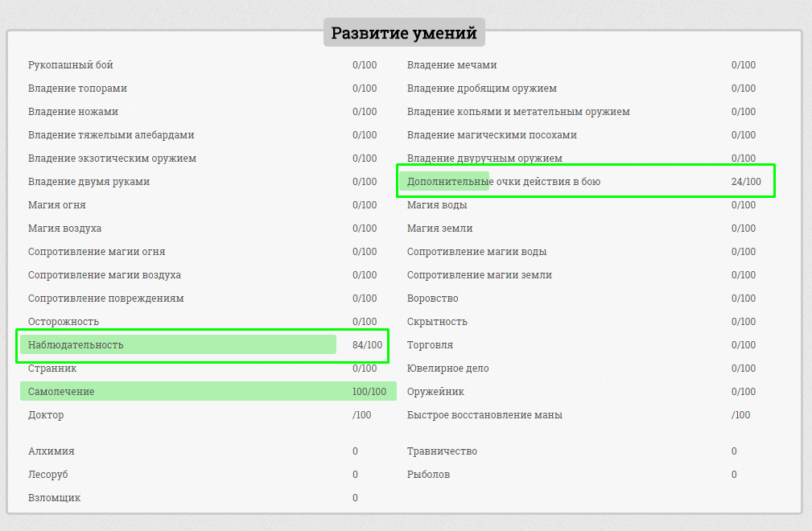Viewport: 812px width, 531px height.
Task: Click the '24/100' action points value
Action: [x=746, y=181]
